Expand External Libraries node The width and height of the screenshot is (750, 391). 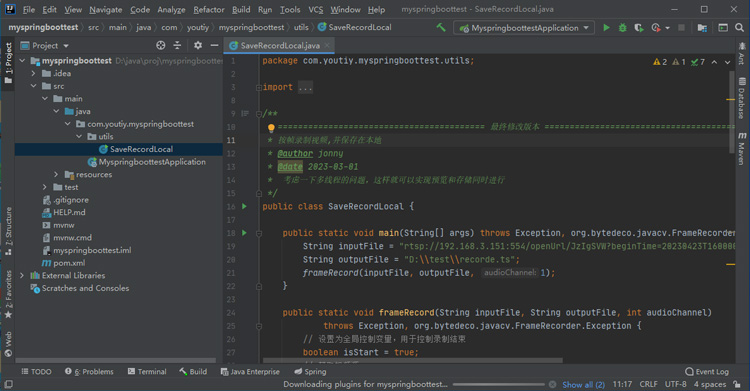pos(22,276)
